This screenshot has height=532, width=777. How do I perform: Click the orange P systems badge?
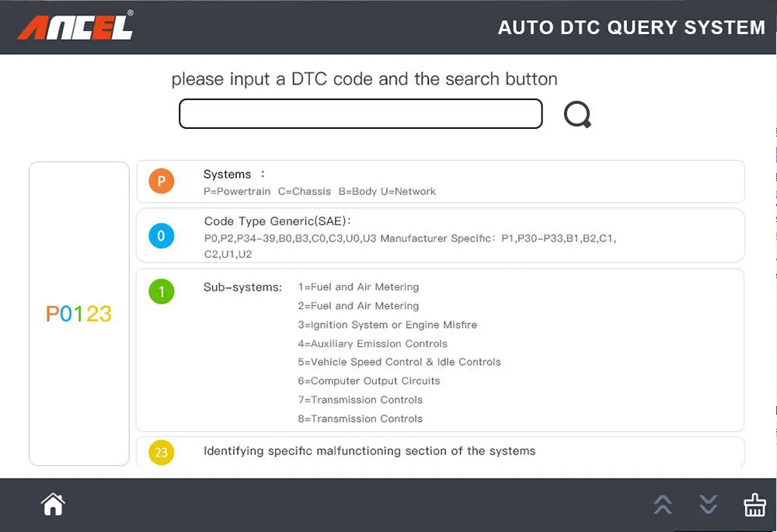pos(162,181)
